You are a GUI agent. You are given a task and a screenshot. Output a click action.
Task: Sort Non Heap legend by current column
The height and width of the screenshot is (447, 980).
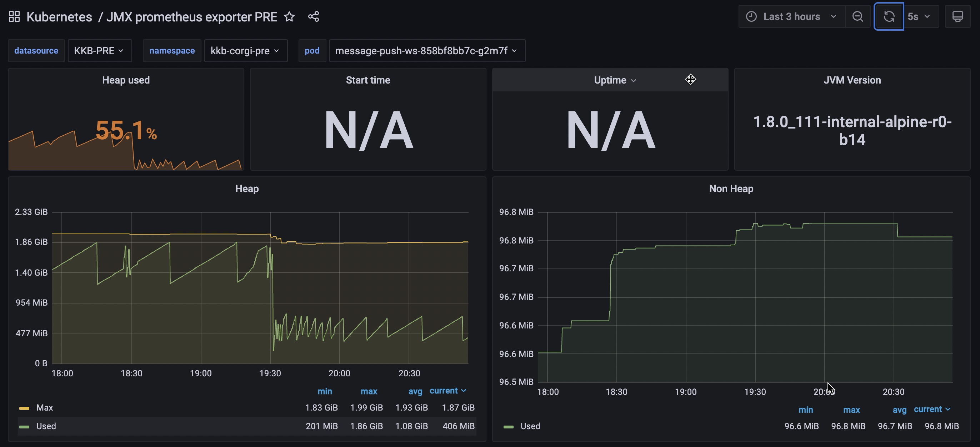pyautogui.click(x=932, y=410)
